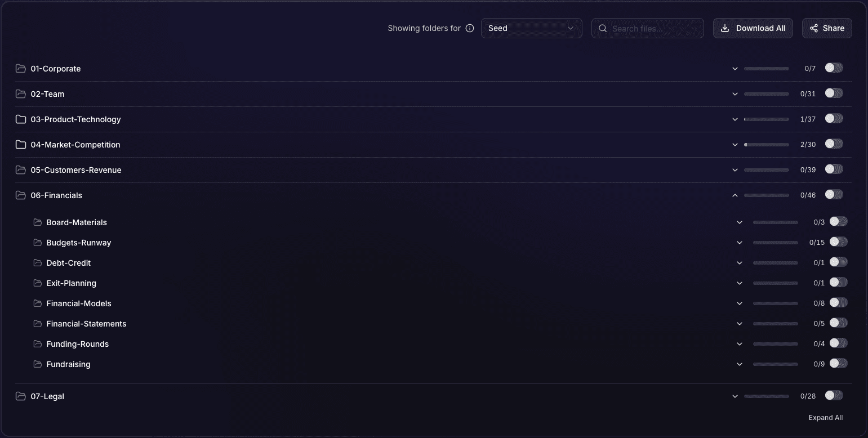Image resolution: width=868 pixels, height=438 pixels.
Task: Click the 03-Product-Technology folder icon
Action: (21, 119)
